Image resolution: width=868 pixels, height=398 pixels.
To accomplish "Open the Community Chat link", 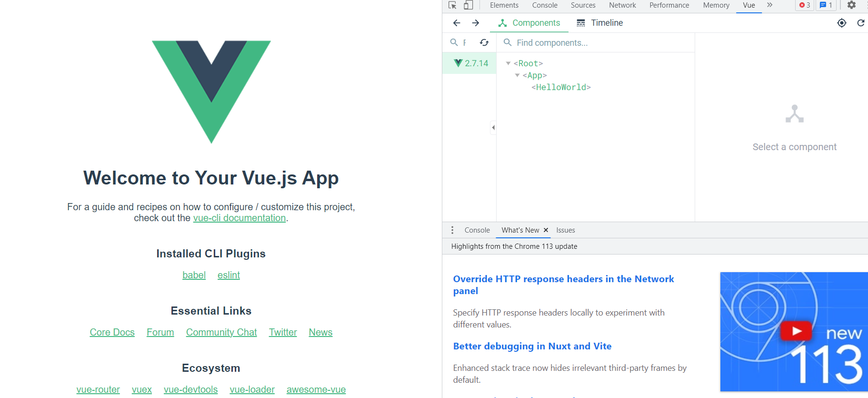I will (221, 332).
